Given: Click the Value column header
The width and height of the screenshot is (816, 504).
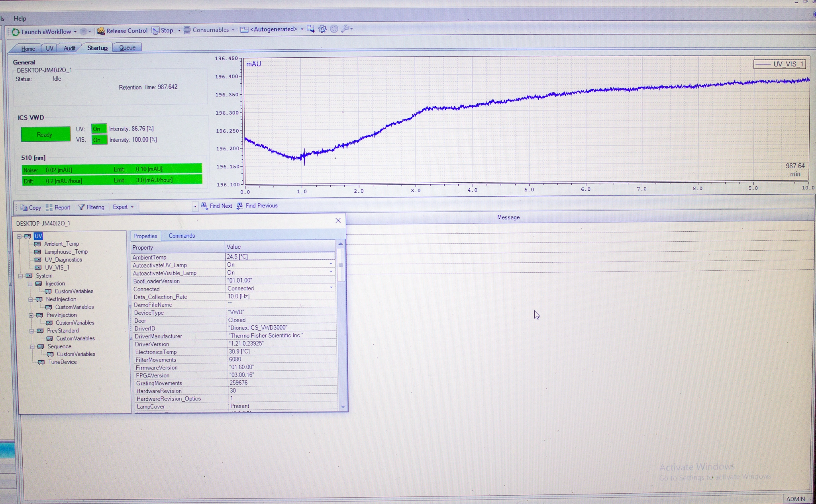Looking at the screenshot, I should click(280, 247).
